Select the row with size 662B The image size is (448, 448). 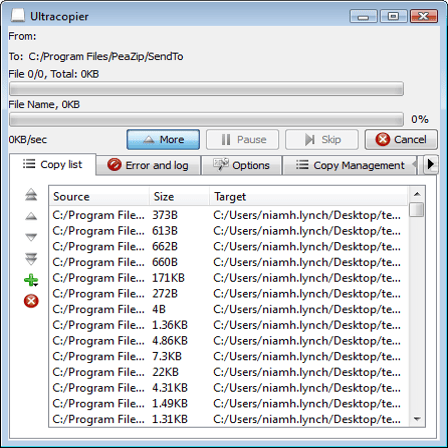click(x=228, y=246)
